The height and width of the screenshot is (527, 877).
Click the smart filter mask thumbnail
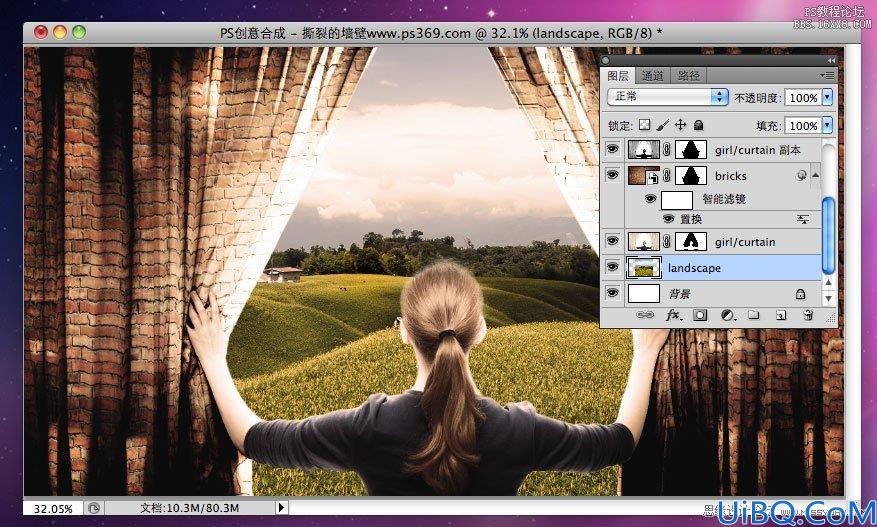[677, 200]
